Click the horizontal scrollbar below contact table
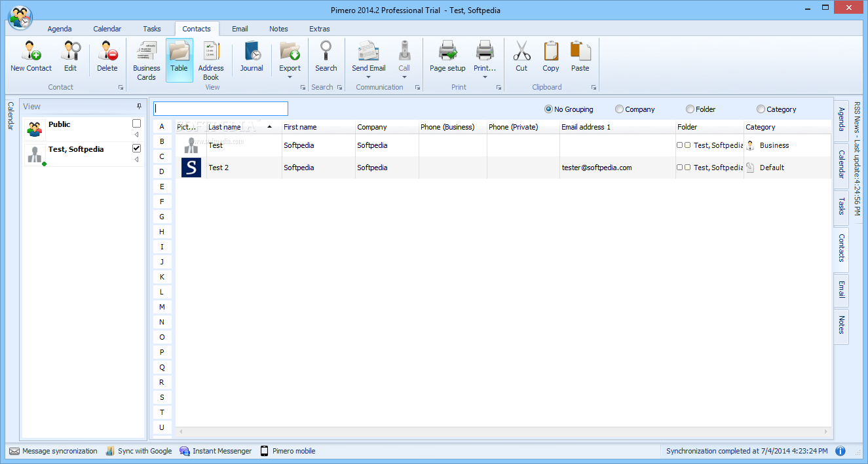The image size is (868, 464). coord(503,432)
